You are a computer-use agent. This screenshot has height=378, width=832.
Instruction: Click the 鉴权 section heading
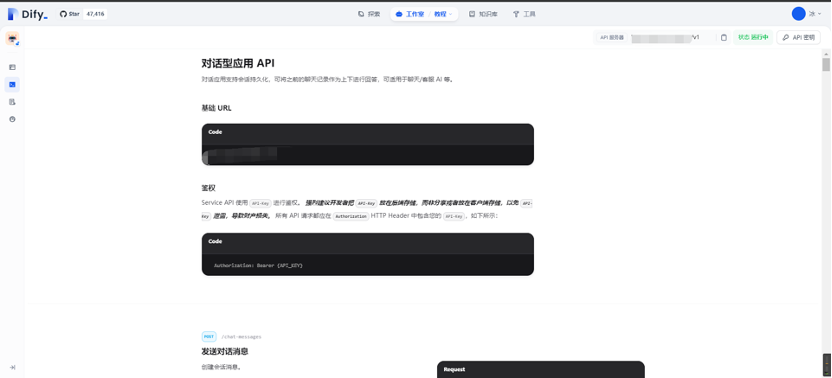(209, 188)
